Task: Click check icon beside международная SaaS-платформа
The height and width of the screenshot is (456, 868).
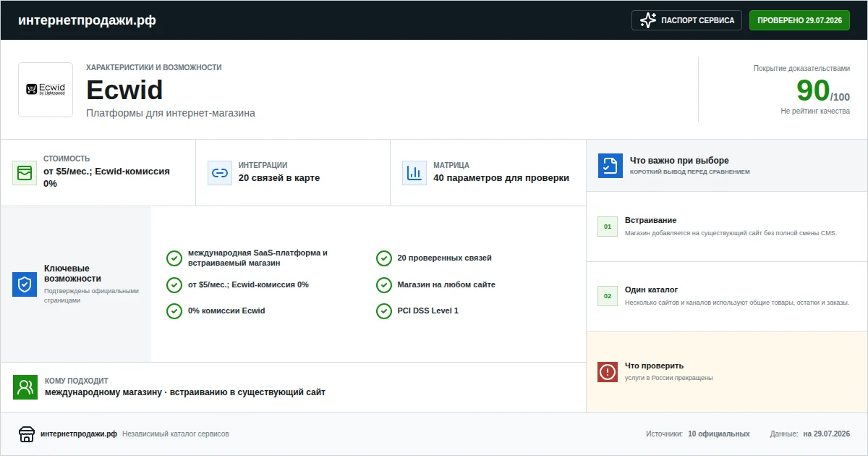Action: (x=174, y=258)
